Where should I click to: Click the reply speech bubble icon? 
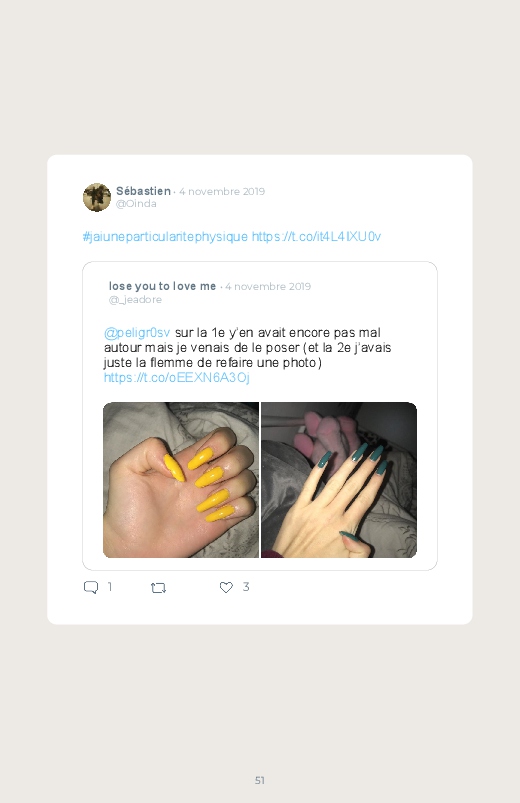pos(91,587)
